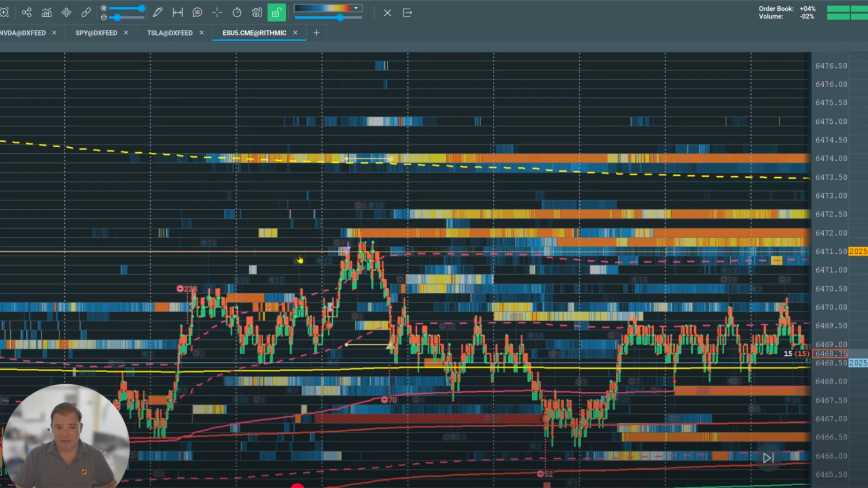This screenshot has height=488, width=868.
Task: Click the link chain icon
Action: coord(86,13)
